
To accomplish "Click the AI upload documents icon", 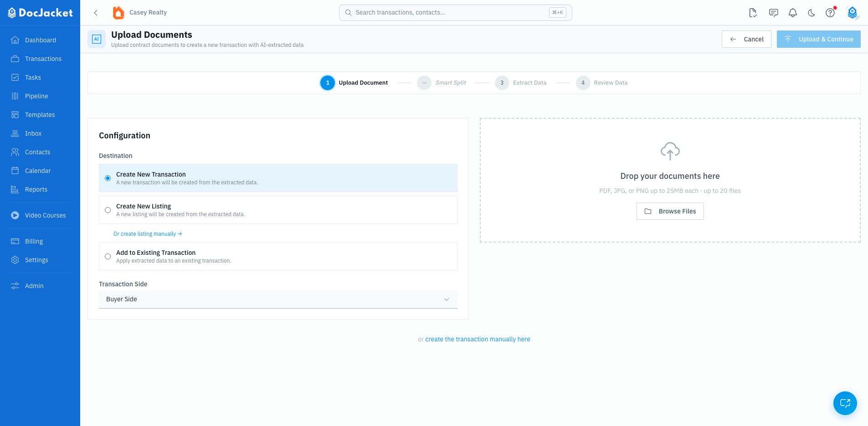I will 97,39.
